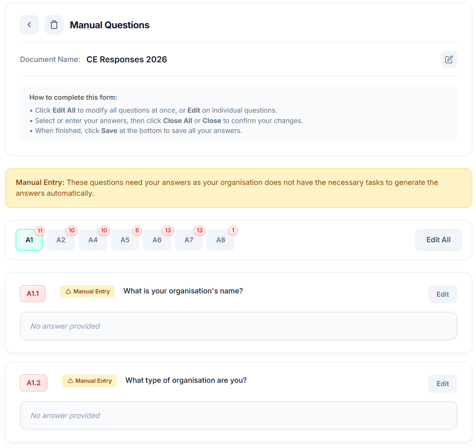Image resolution: width=476 pixels, height=448 pixels.
Task: Click the A1.2 warning triangle icon
Action: pyautogui.click(x=71, y=381)
